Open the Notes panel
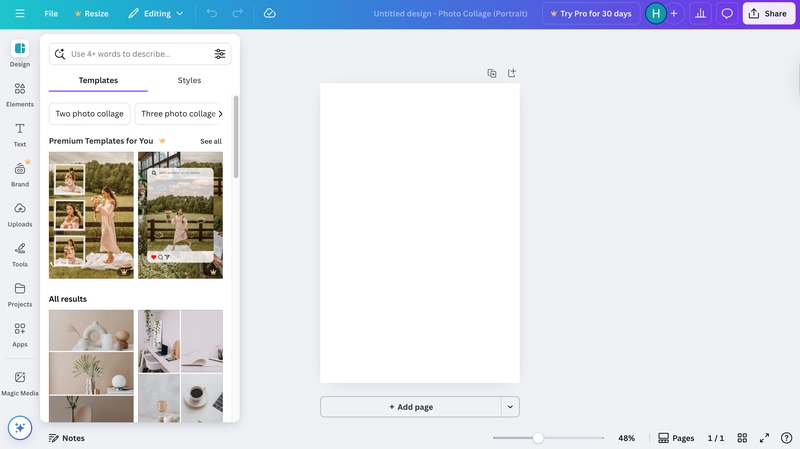This screenshot has height=449, width=800. (66, 438)
